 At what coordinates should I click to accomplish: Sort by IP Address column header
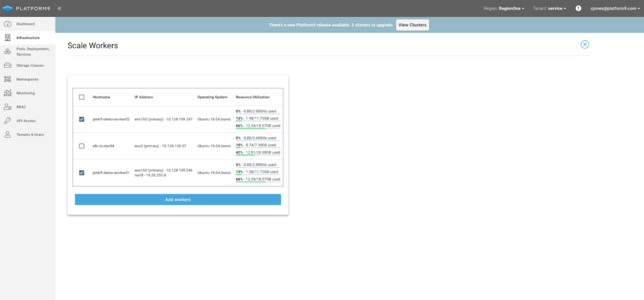(144, 97)
